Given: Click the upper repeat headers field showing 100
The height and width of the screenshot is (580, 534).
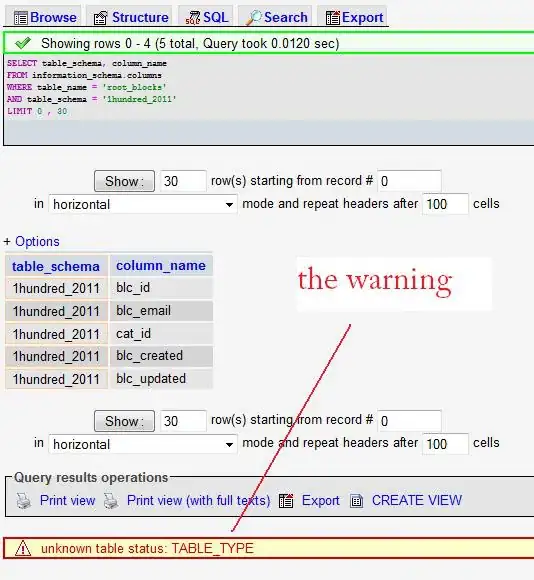Looking at the screenshot, I should (x=445, y=204).
